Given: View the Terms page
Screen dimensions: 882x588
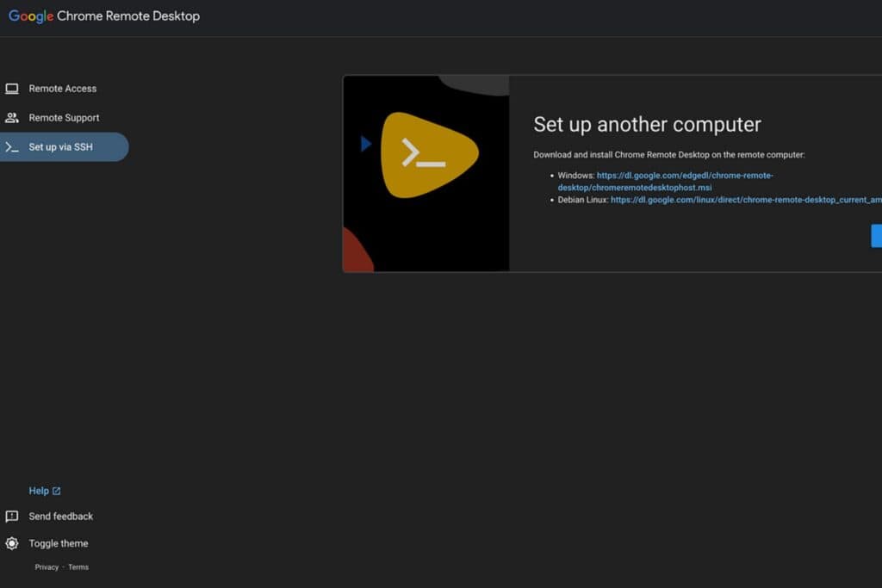Looking at the screenshot, I should point(78,566).
